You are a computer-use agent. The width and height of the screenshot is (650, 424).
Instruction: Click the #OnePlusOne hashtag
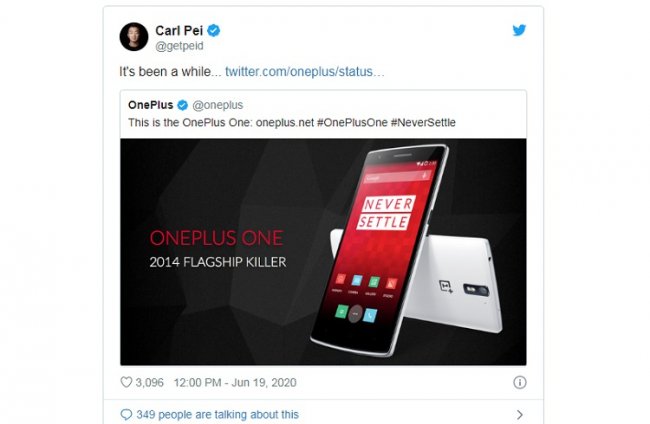click(x=352, y=123)
